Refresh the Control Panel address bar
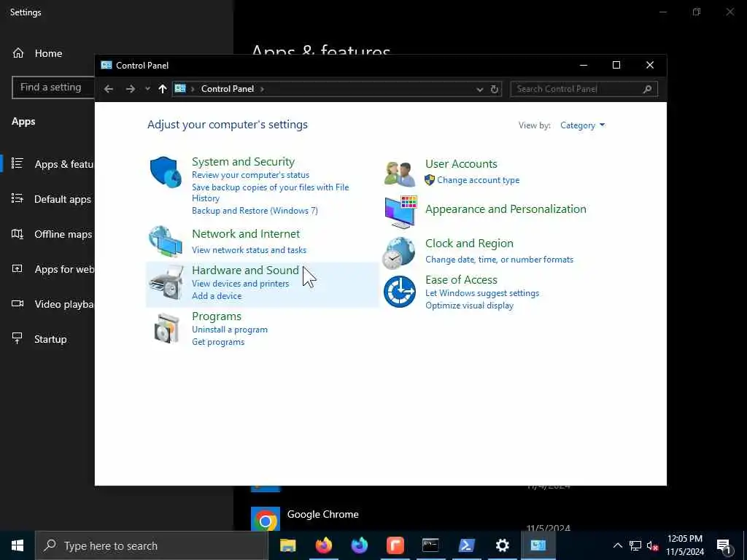747x560 pixels. coord(495,89)
